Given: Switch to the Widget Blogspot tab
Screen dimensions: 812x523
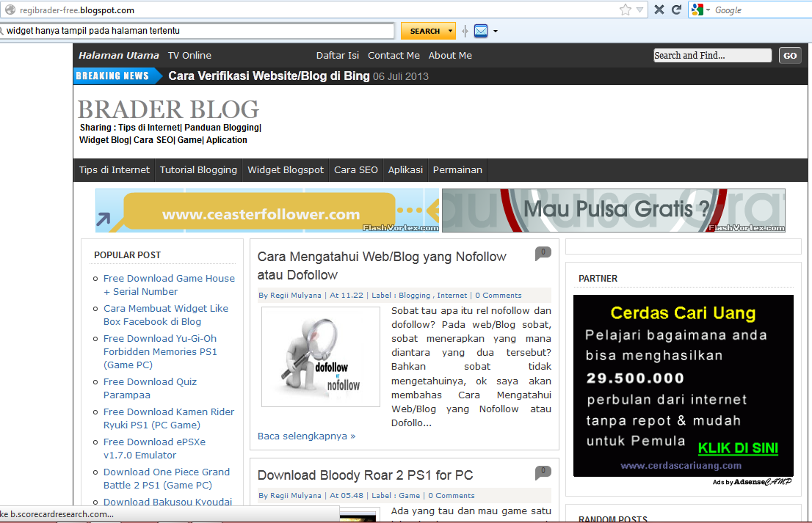Looking at the screenshot, I should 285,169.
